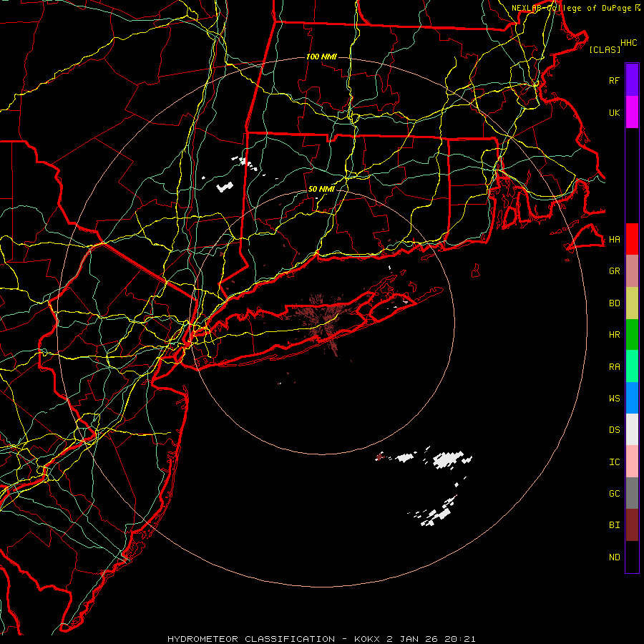This screenshot has width=644, height=644.
Task: Click the GR legend label
Action: 614,271
